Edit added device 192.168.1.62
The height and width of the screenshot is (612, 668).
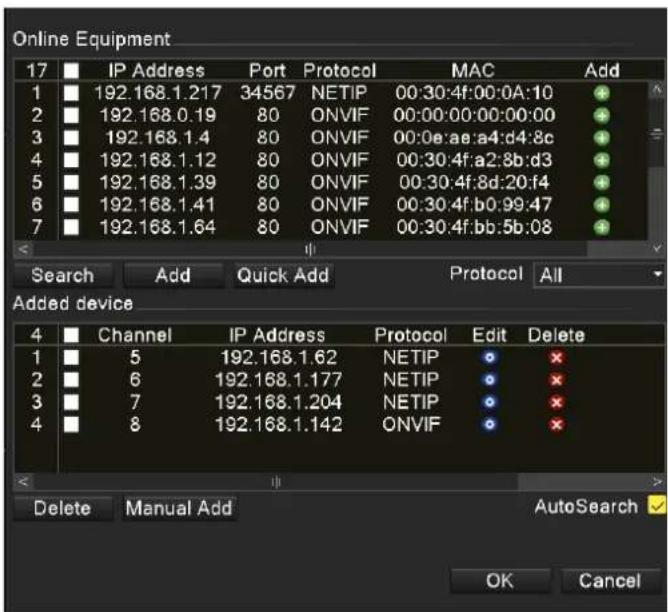(489, 357)
